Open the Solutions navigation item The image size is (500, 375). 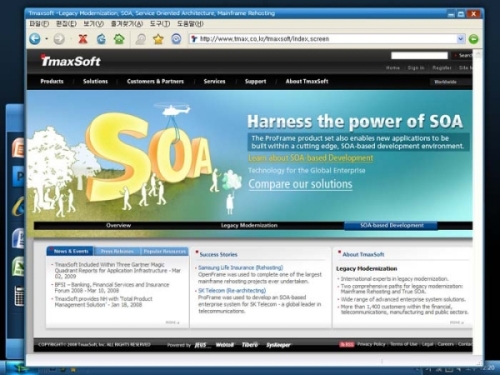[95, 81]
